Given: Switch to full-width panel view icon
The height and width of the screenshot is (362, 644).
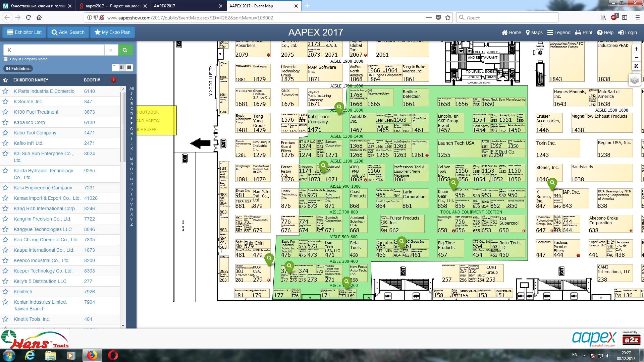Looking at the screenshot, I should coord(129,67).
